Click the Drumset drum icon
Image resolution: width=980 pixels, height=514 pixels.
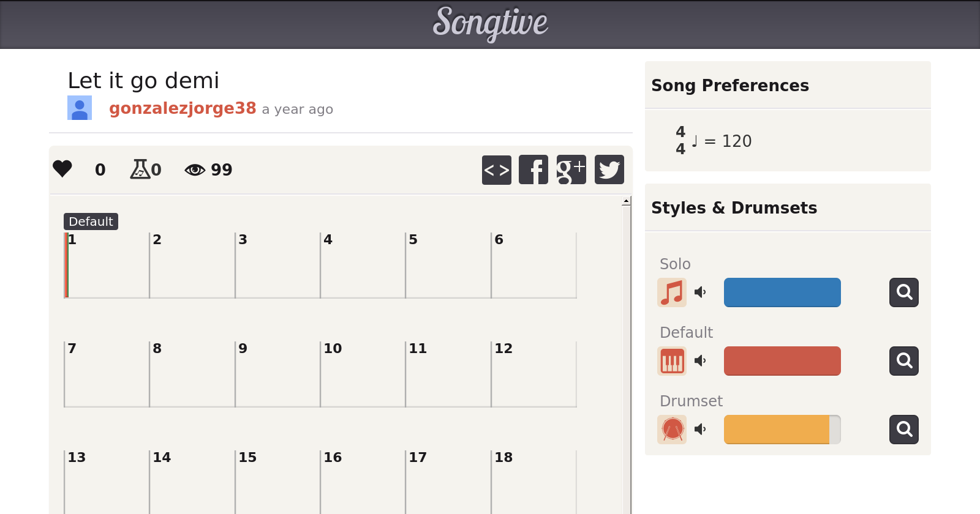672,430
